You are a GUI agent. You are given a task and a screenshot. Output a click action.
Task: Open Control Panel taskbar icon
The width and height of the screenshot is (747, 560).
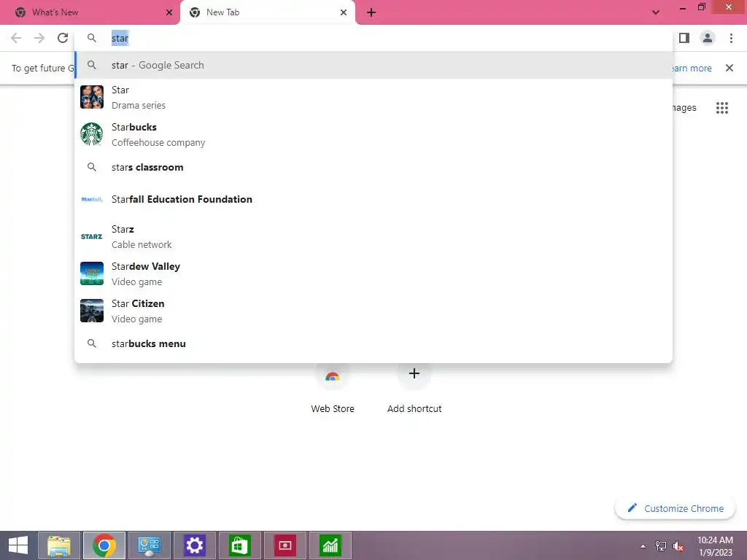tap(149, 545)
